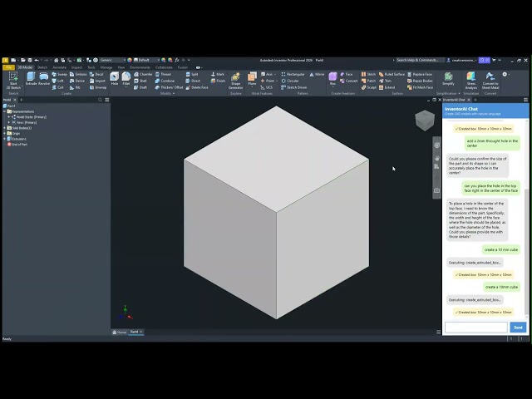Screen dimensions: 532x399
Task: Open the browser panel search icon
Action: 100,100
